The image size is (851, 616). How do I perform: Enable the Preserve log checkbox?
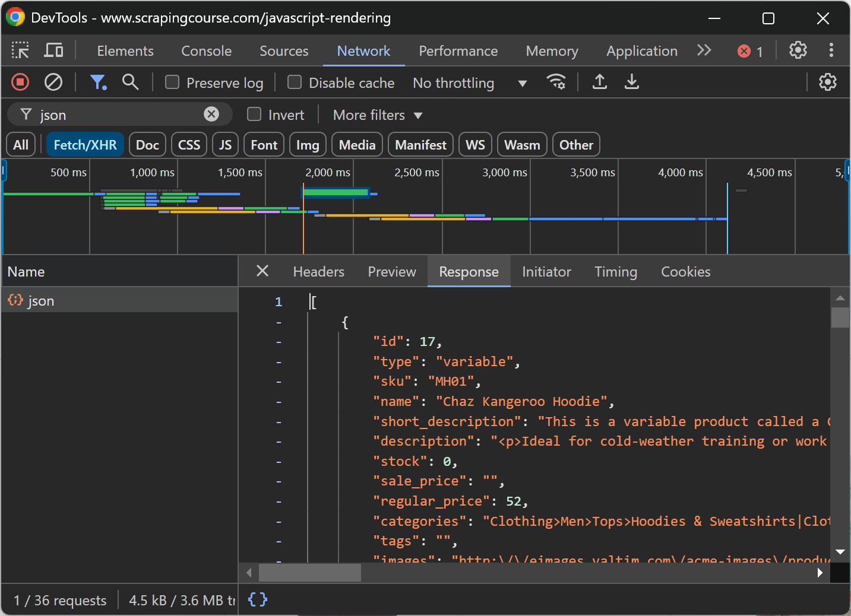(172, 82)
